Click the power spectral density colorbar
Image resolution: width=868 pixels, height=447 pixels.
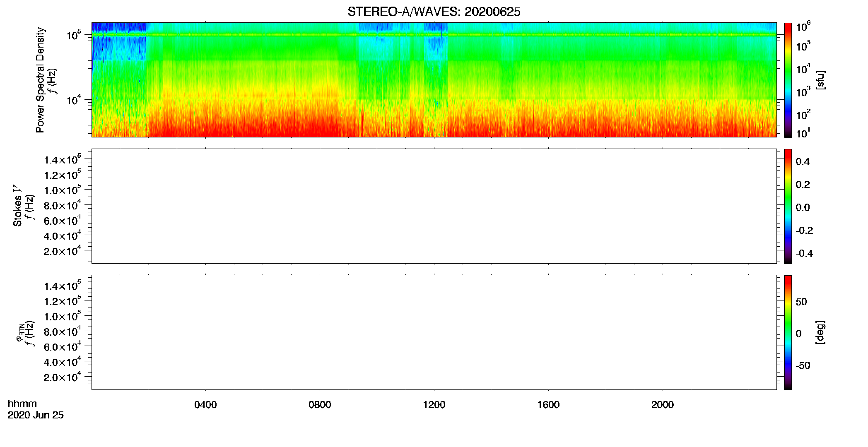788,80
